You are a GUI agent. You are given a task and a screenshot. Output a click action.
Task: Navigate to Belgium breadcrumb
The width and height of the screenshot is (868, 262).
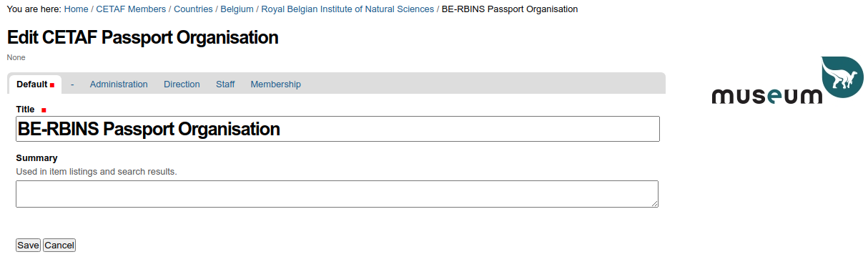click(237, 9)
